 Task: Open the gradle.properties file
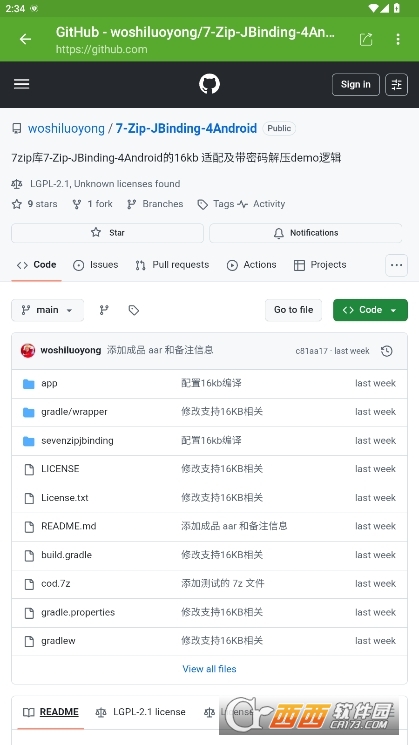[78, 612]
